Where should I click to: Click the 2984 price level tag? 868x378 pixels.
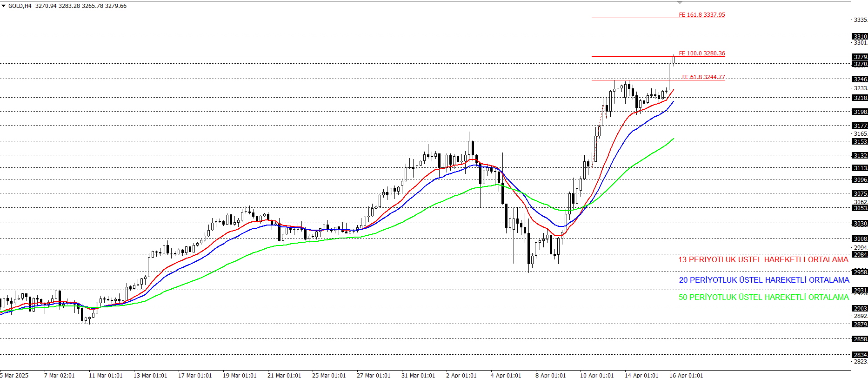[x=860, y=254]
